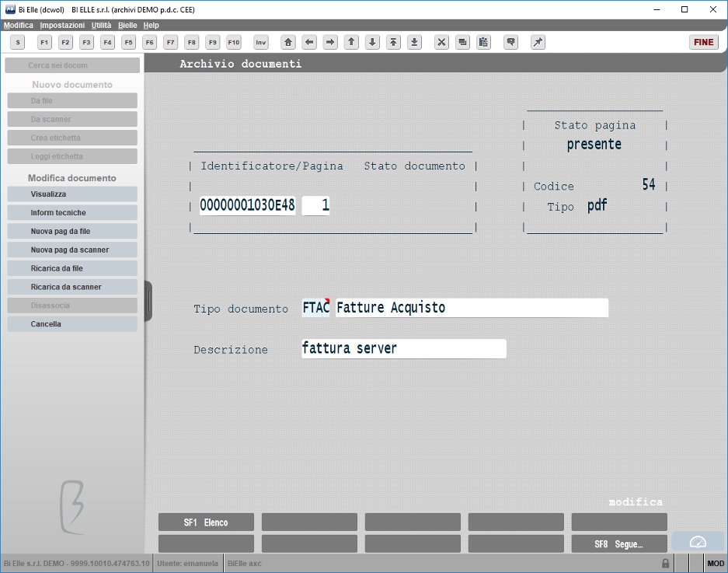Click the speedometer gauge icon at bottom right
Image resolution: width=728 pixels, height=573 pixels.
pos(698,542)
